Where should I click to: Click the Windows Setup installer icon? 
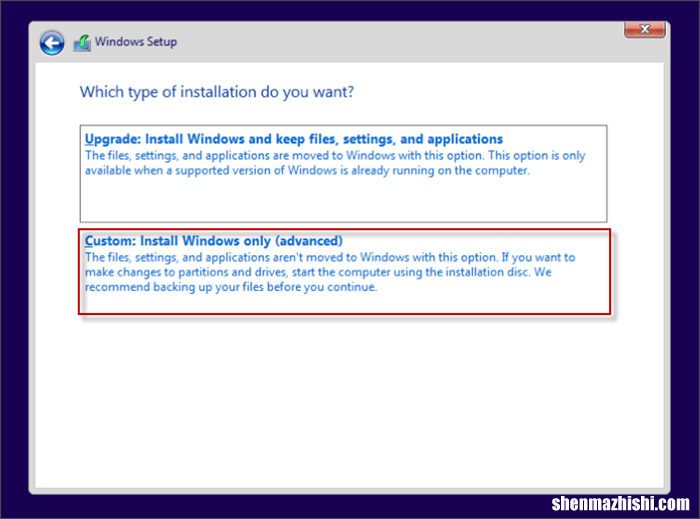click(82, 43)
